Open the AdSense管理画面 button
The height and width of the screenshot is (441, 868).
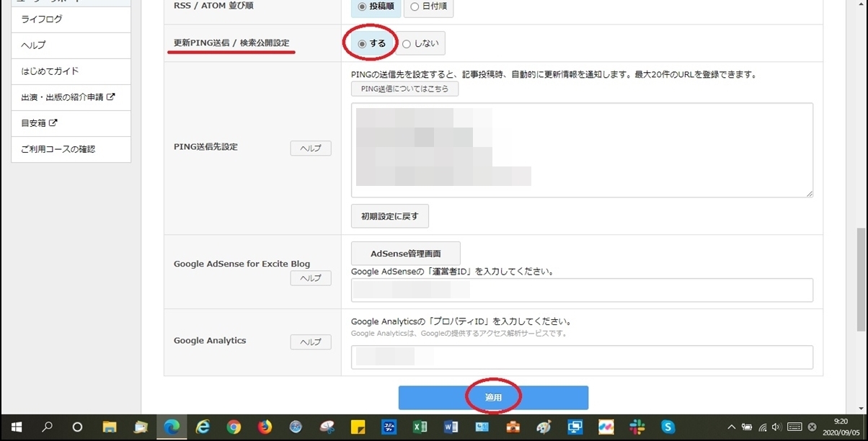405,254
